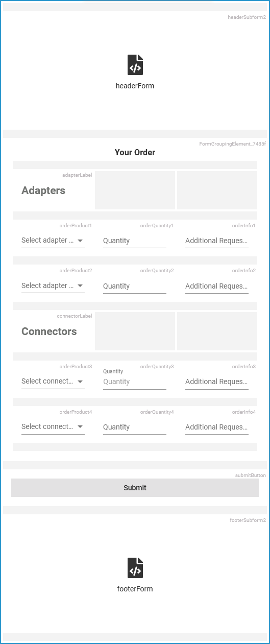The height and width of the screenshot is (644, 270).
Task: Click the Your Order title text
Action: 135,152
